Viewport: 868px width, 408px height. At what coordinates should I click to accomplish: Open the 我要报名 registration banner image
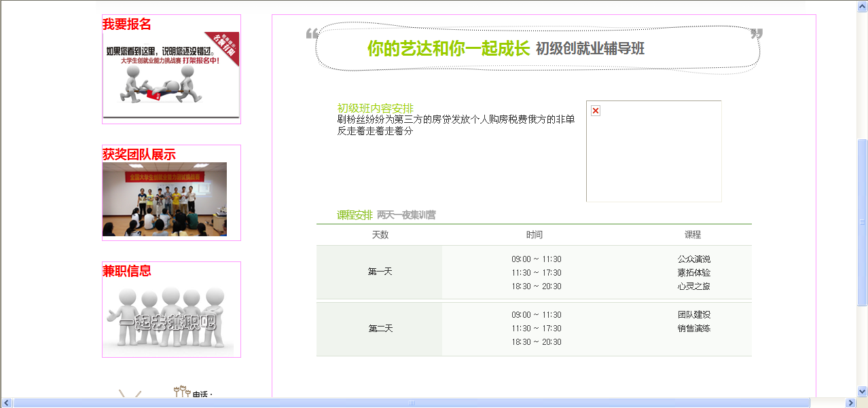pyautogui.click(x=171, y=75)
